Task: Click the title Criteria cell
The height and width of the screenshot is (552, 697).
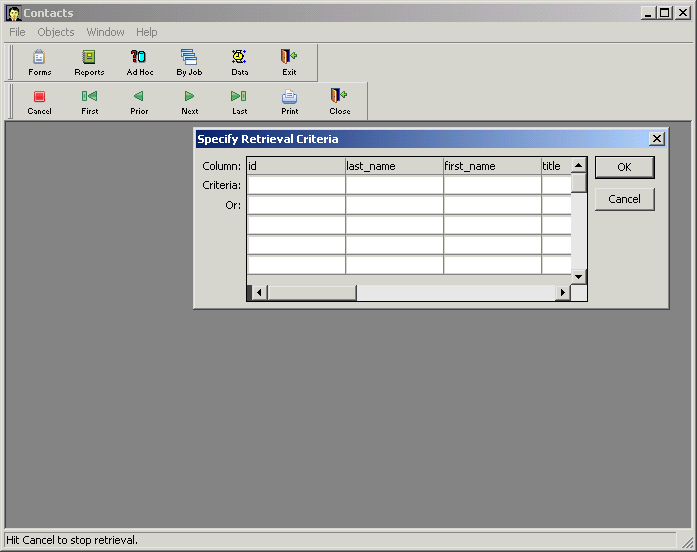Action: pyautogui.click(x=557, y=185)
